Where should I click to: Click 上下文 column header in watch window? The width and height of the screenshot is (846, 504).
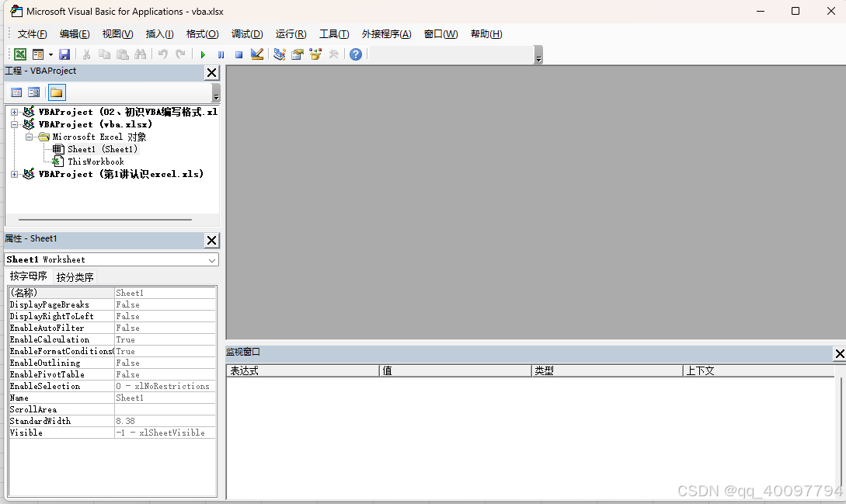[758, 370]
